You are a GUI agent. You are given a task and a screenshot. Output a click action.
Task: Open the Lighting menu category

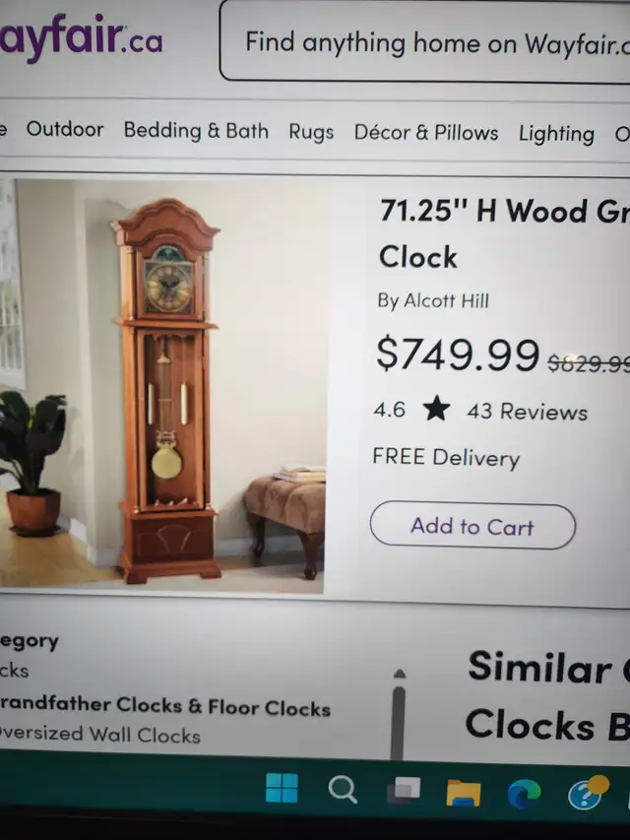click(556, 134)
